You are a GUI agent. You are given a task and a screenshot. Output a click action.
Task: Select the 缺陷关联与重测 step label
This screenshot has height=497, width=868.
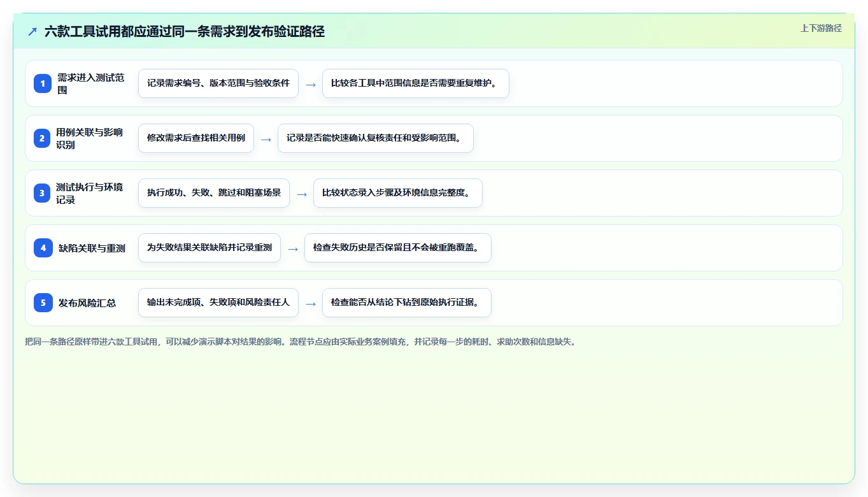pyautogui.click(x=92, y=248)
